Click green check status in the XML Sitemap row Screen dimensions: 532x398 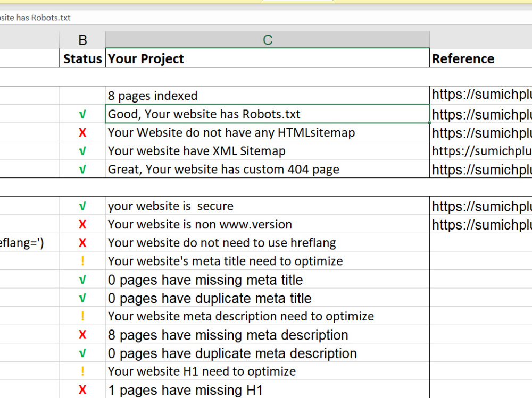82,151
